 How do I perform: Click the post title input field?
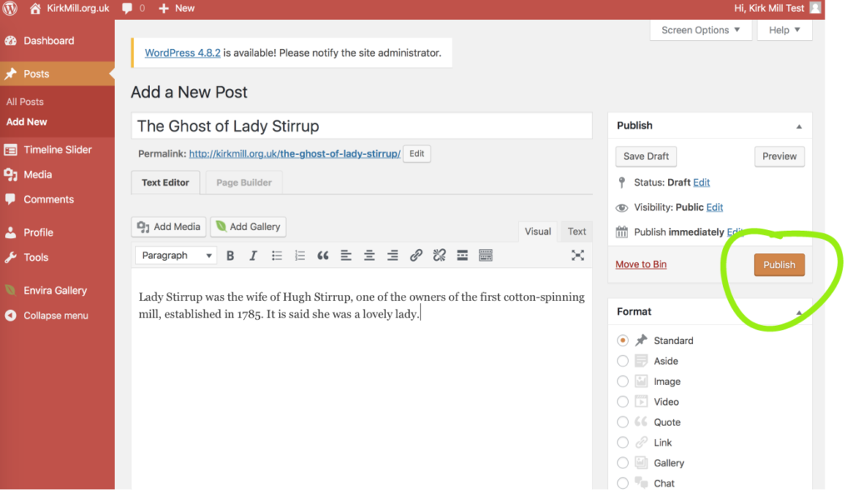[362, 127]
